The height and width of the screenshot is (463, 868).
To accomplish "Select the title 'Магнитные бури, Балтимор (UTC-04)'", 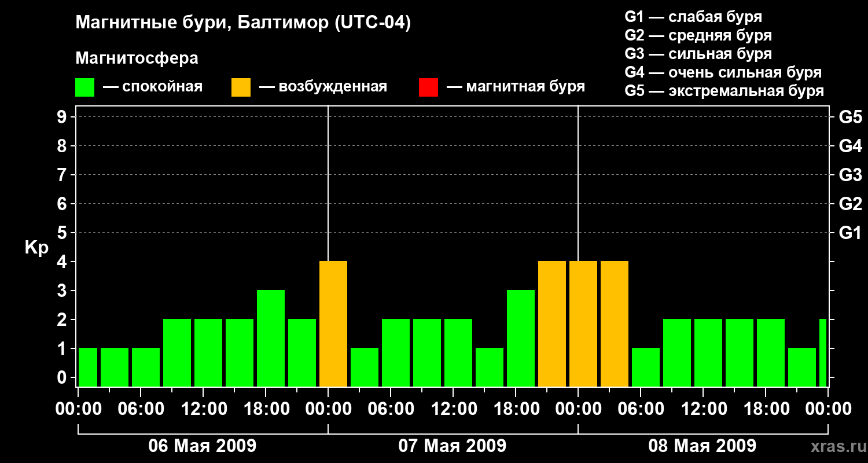I will [x=243, y=23].
